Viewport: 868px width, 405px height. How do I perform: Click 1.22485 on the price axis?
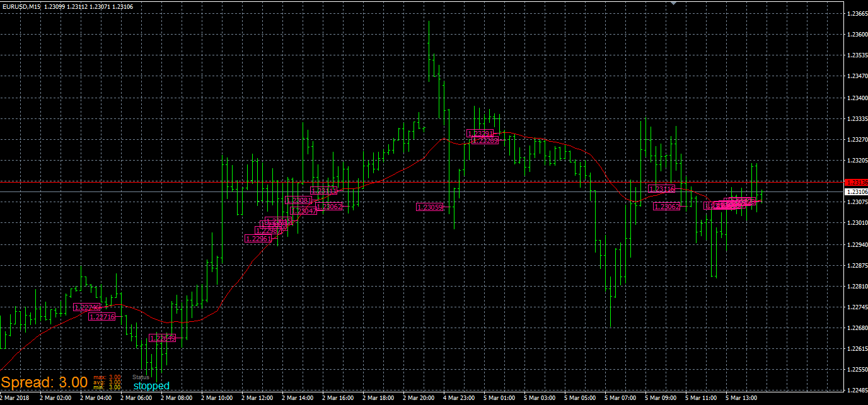(857, 391)
